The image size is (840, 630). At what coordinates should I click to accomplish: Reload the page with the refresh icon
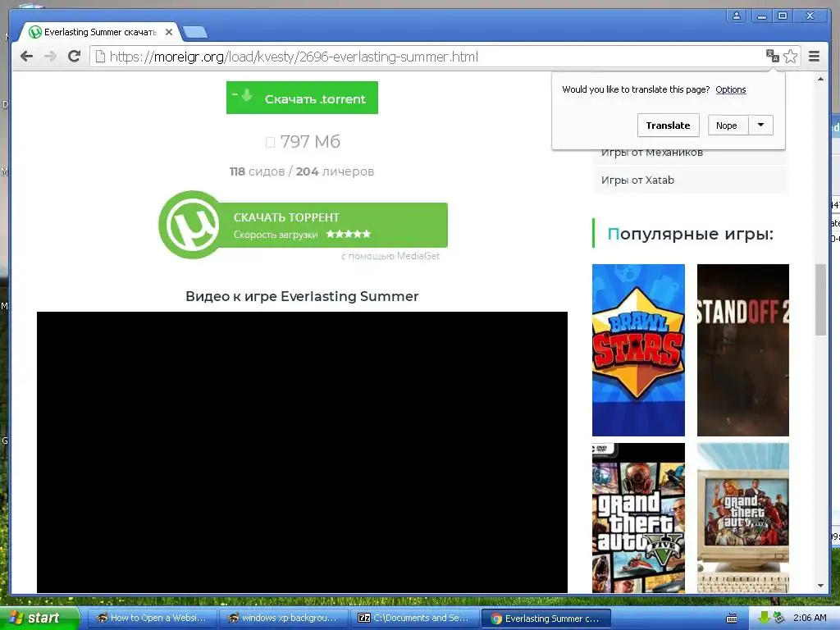click(74, 57)
